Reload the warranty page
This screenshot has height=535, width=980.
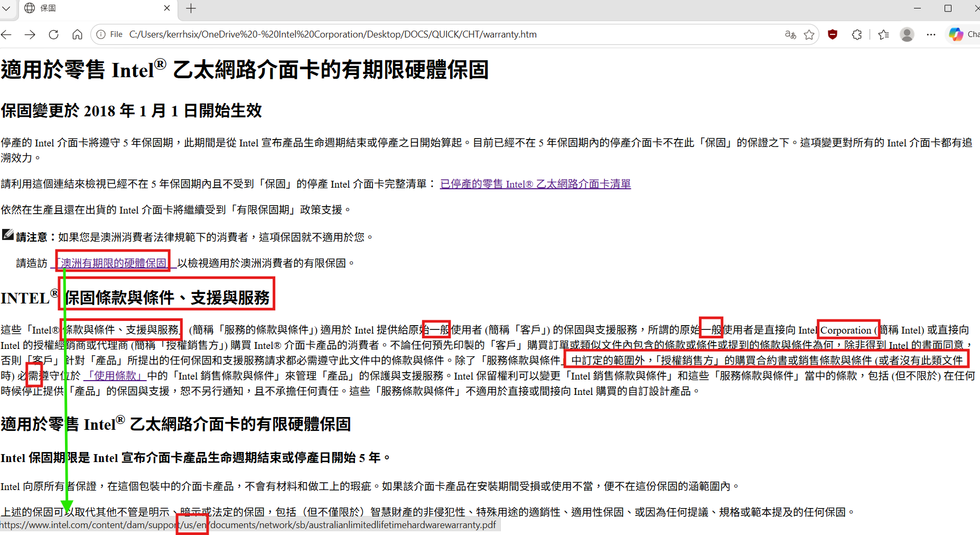pyautogui.click(x=53, y=34)
